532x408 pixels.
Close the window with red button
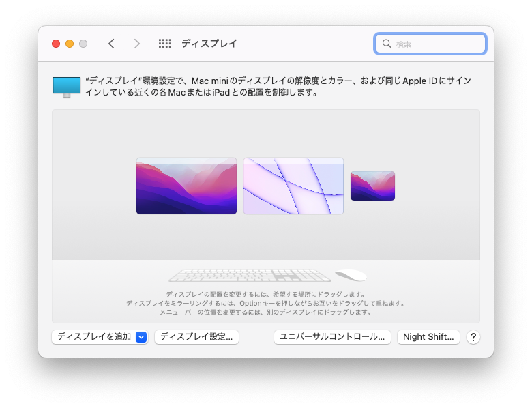pos(56,44)
